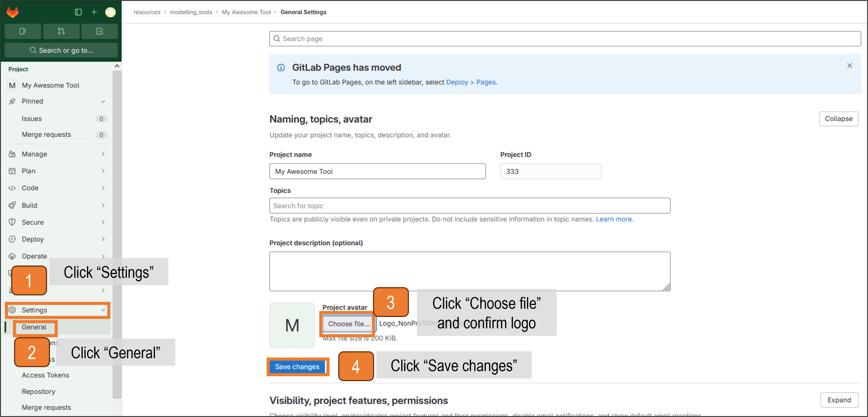The image size is (868, 417).
Task: Click the Code brackets icon
Action: [12, 188]
